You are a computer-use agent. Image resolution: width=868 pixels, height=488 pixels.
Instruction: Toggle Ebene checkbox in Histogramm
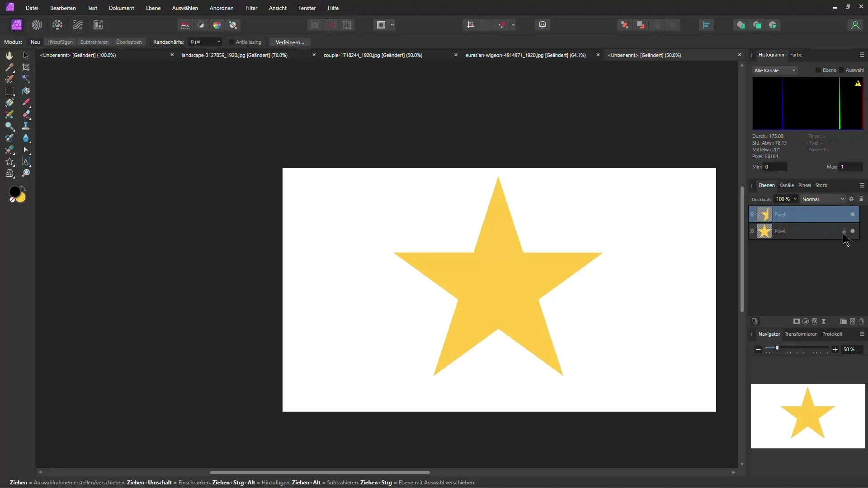pos(818,70)
